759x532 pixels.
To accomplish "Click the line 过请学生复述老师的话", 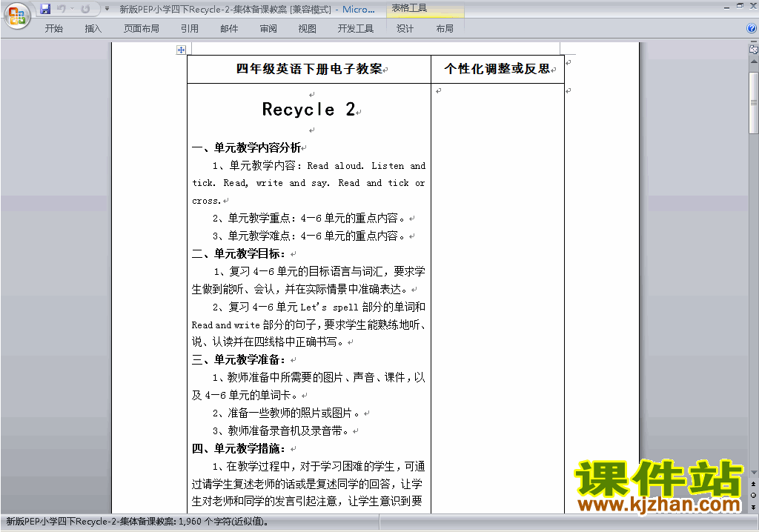I will [x=307, y=484].
